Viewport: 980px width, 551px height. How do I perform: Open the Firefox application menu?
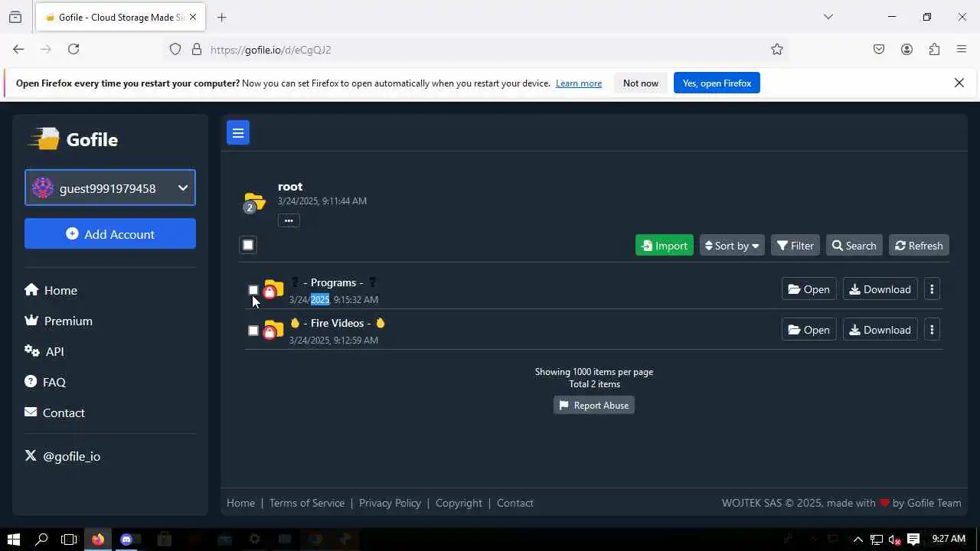point(962,49)
